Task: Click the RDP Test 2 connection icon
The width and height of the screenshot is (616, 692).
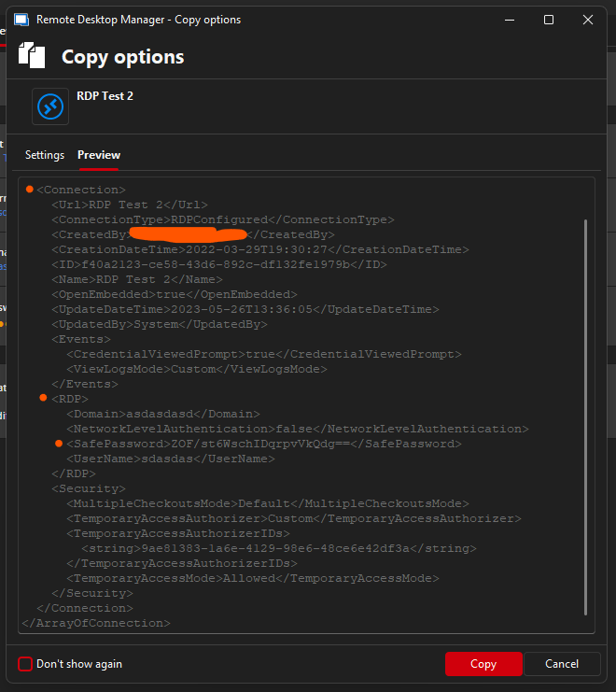Action: [50, 106]
